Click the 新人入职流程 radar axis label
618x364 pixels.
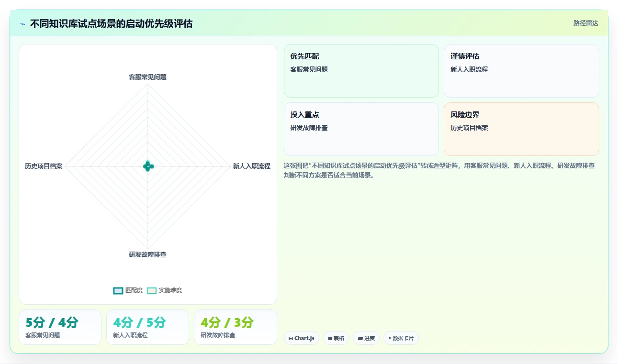coord(251,166)
